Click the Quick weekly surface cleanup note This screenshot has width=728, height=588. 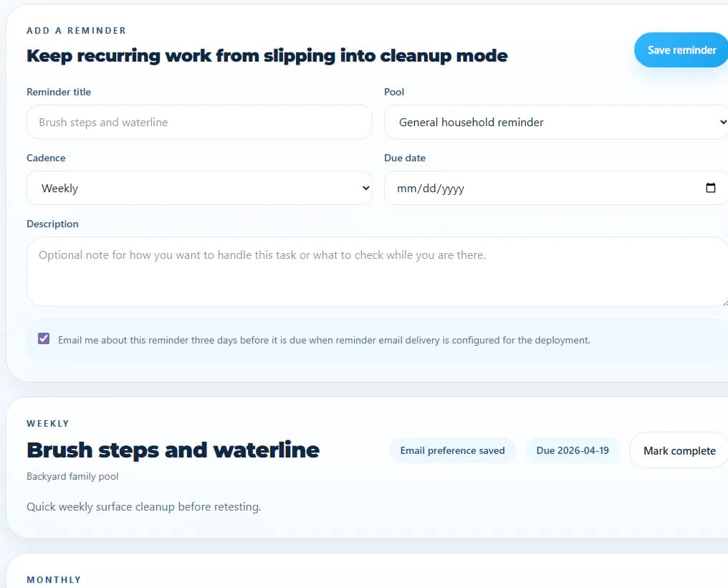click(x=144, y=507)
